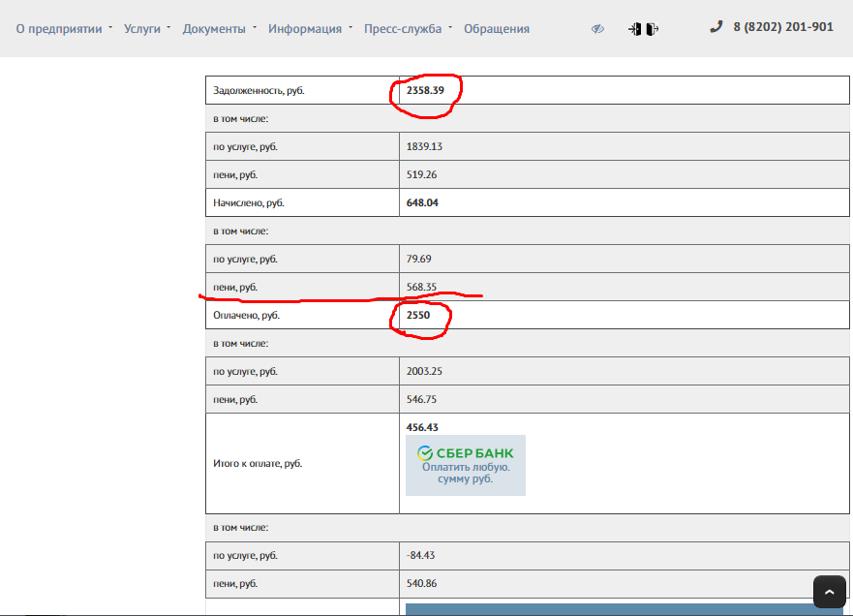
Task: Select the debt amount 2358.39
Action: point(425,91)
